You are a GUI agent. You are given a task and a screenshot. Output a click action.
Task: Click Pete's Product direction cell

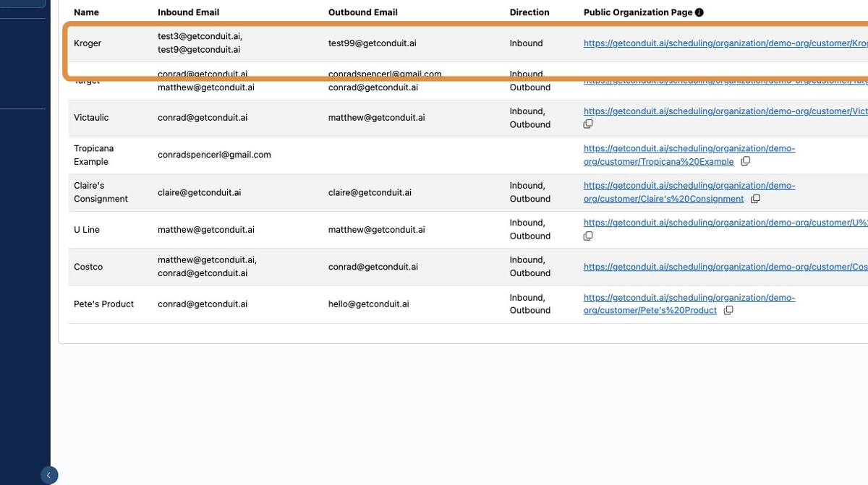point(530,304)
